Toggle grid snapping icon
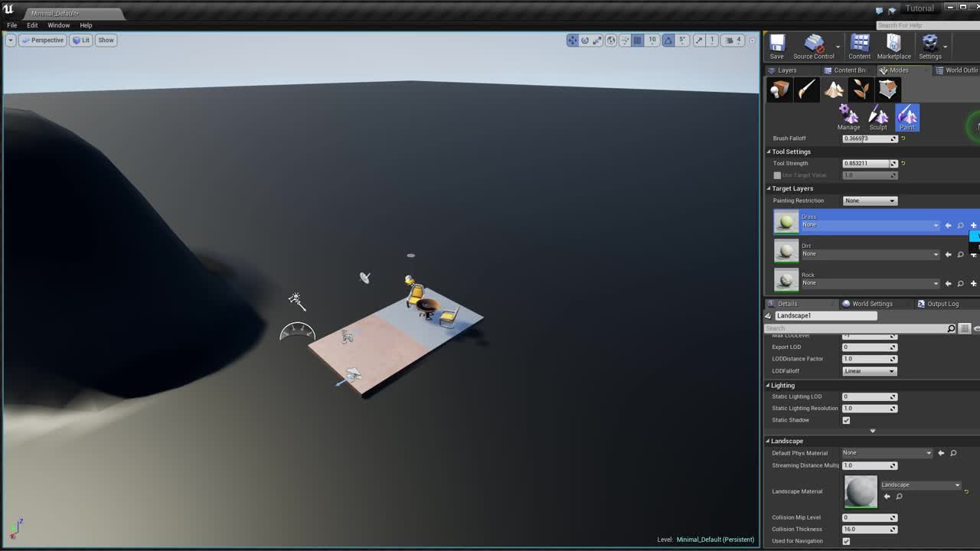980x551 pixels. point(637,41)
